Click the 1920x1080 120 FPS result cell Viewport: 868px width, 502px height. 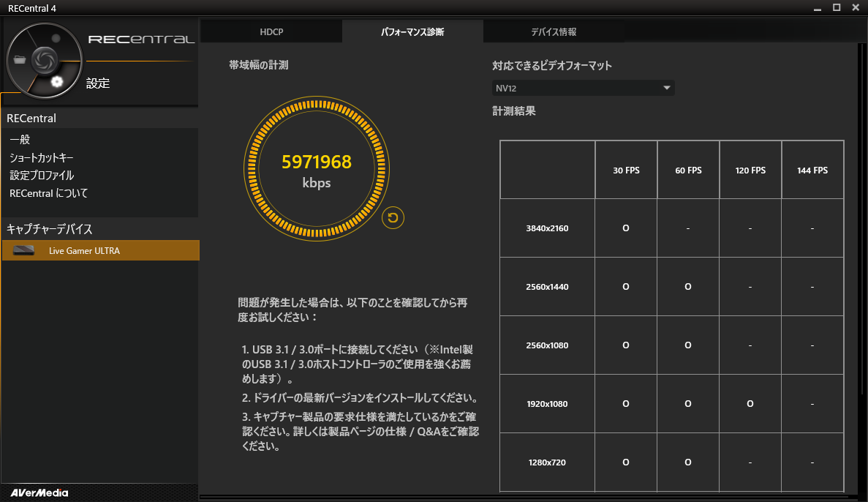coord(750,404)
